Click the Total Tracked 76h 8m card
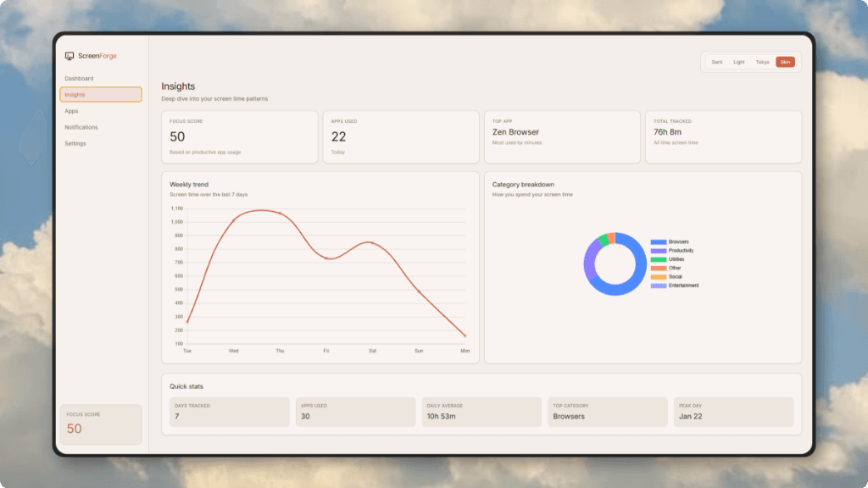 click(723, 136)
